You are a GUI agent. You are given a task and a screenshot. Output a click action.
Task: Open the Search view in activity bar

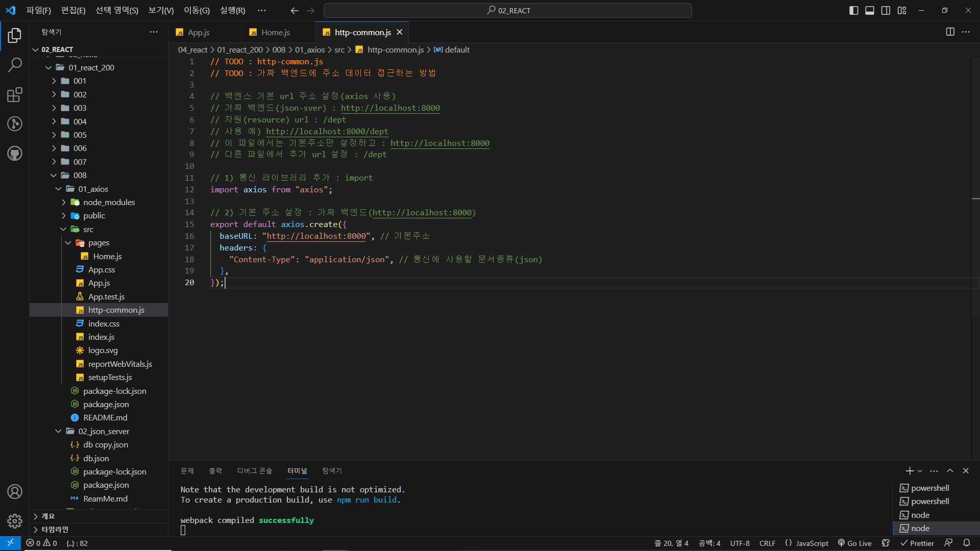pos(15,65)
